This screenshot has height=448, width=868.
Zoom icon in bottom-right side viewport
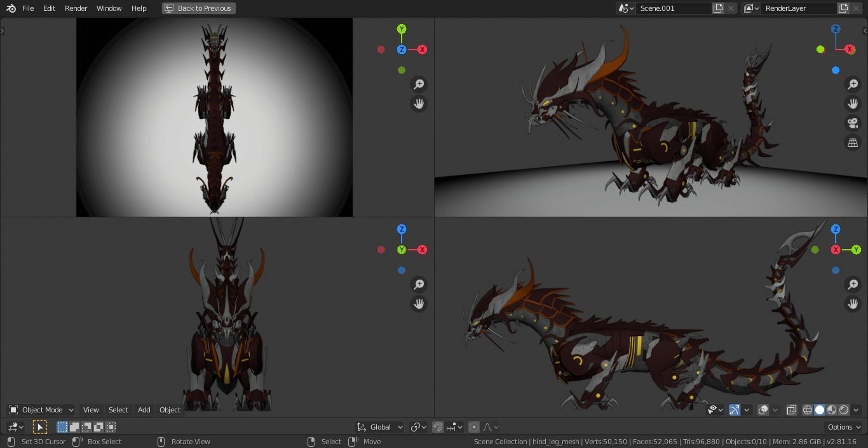pyautogui.click(x=853, y=285)
